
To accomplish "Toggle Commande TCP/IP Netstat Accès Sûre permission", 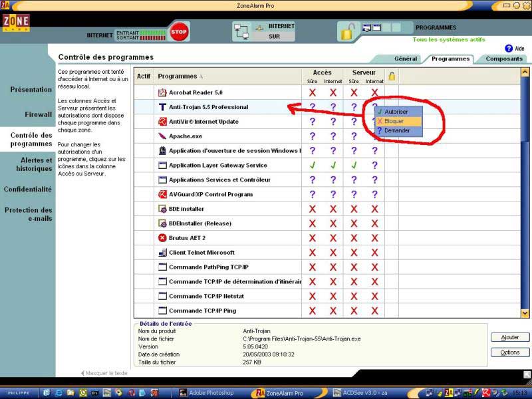I will [312, 296].
